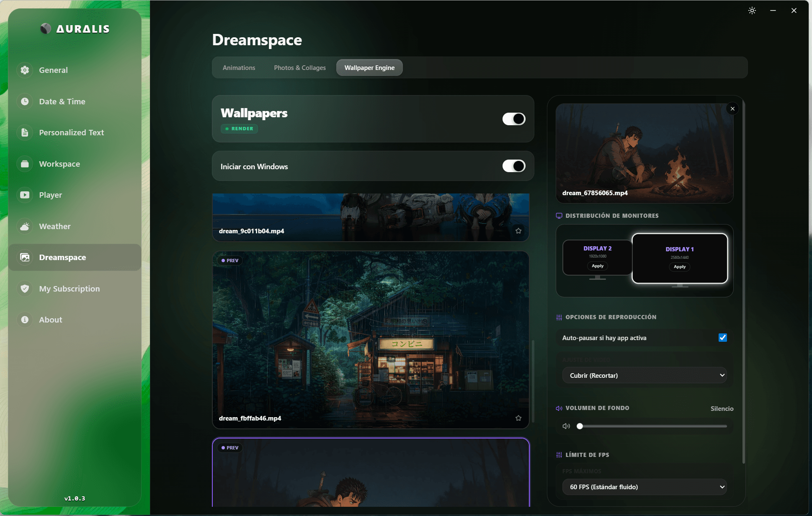Adjust the Volumen de Fondo slider handle
Screen dimensions: 812x516
(580, 426)
